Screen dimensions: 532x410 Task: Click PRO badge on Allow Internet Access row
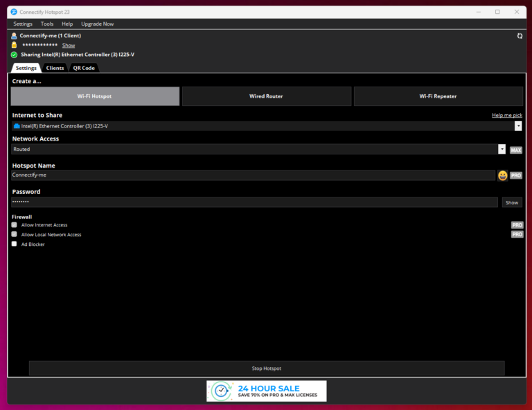(x=517, y=225)
